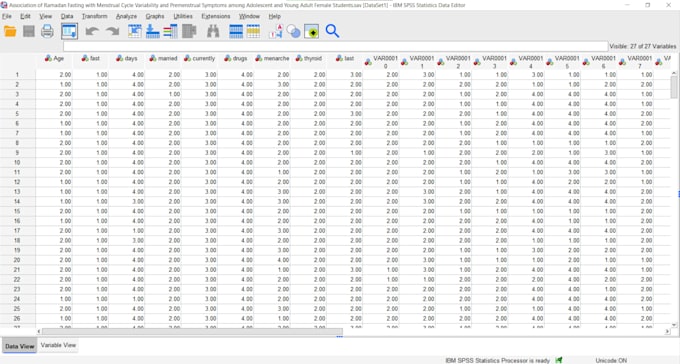Select the married column header

(x=163, y=59)
